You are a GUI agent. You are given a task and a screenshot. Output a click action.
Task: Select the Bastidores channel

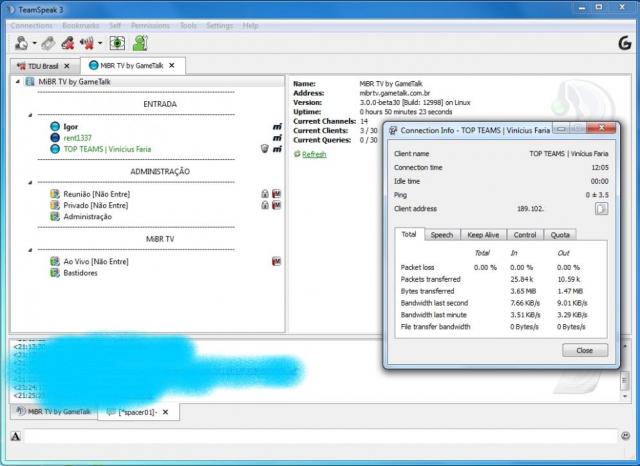click(80, 273)
